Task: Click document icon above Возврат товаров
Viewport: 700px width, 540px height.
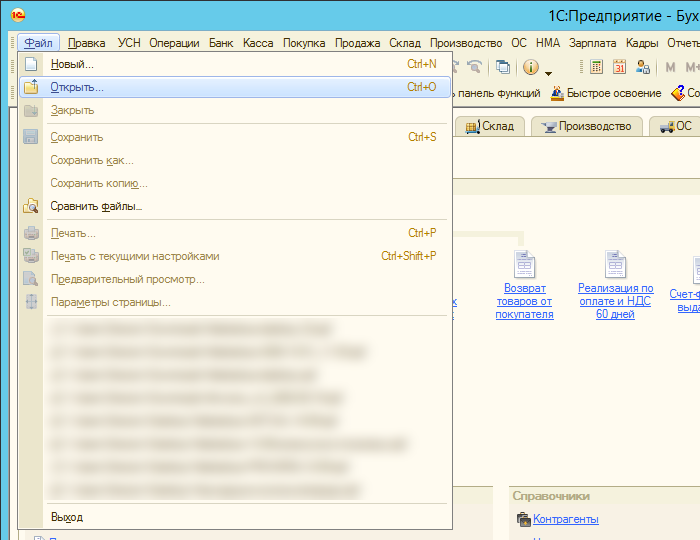Action: [525, 264]
